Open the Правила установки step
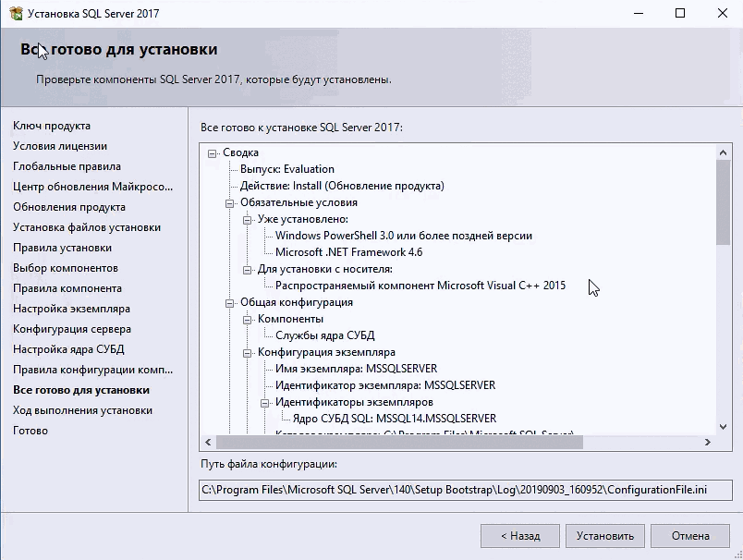Viewport: 743px width, 560px height. click(x=63, y=248)
